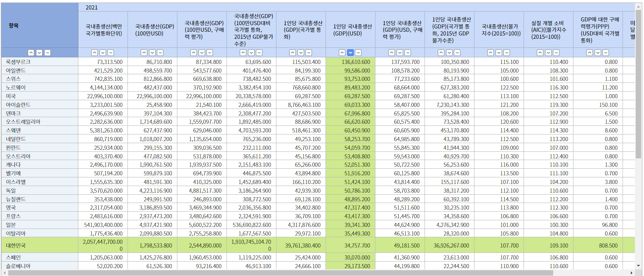Reset sort on 실질 개별 소비(AIC) column
The width and height of the screenshot is (644, 276).
click(557, 53)
